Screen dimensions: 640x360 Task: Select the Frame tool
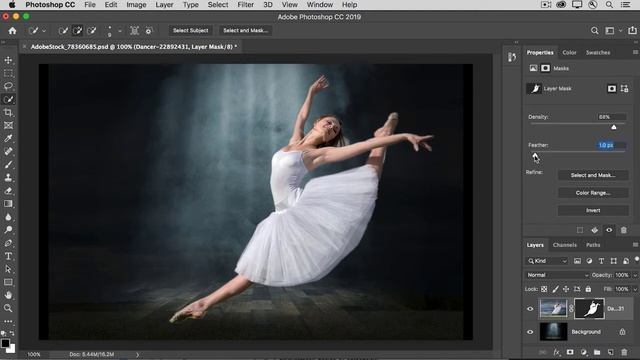8,125
